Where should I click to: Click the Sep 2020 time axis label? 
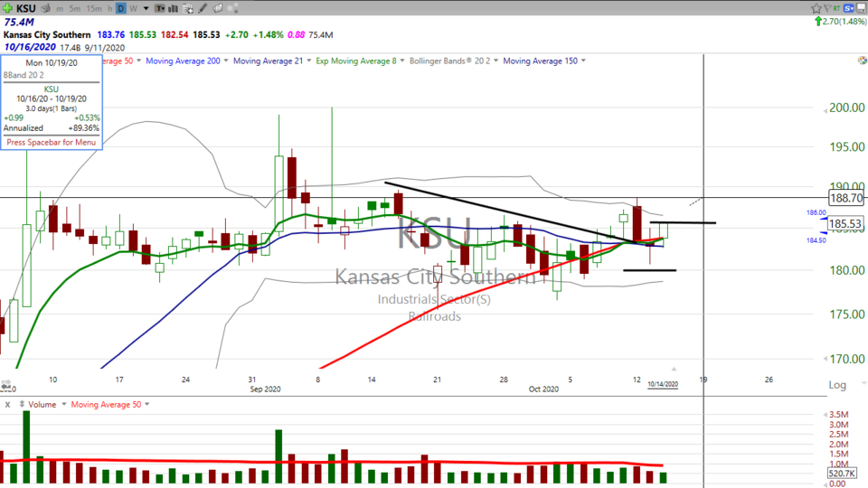coord(265,389)
